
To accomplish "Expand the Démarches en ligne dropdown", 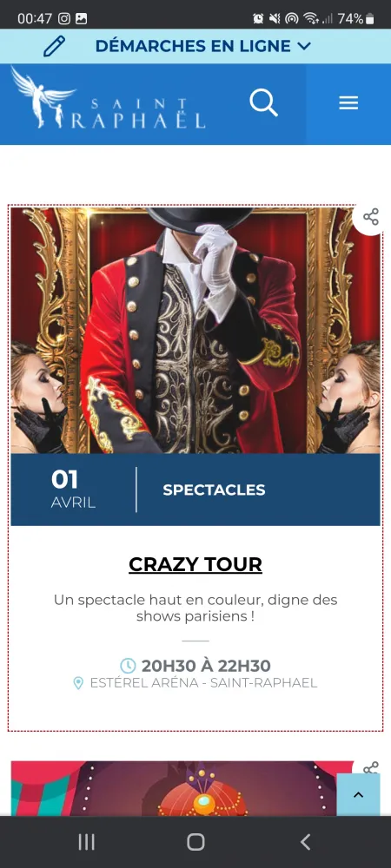I will pos(203,46).
